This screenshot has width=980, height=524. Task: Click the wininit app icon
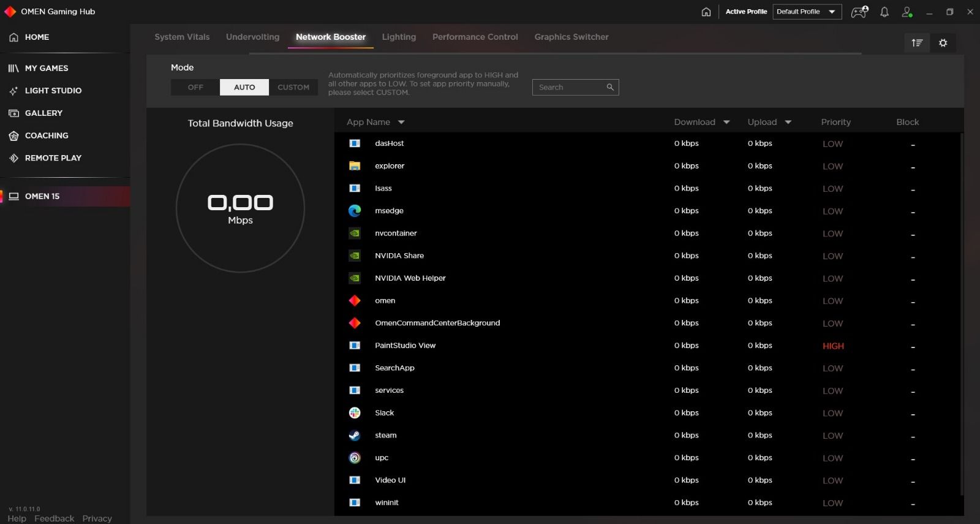point(355,503)
